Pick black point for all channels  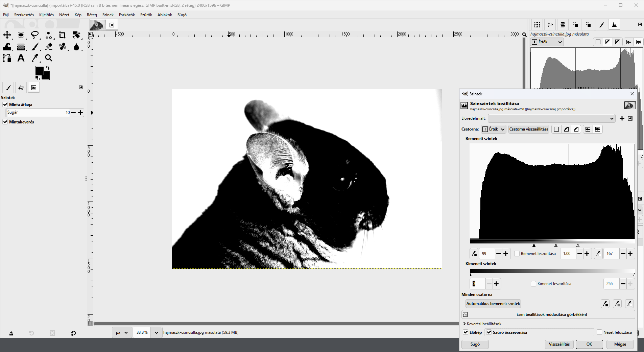coord(605,304)
